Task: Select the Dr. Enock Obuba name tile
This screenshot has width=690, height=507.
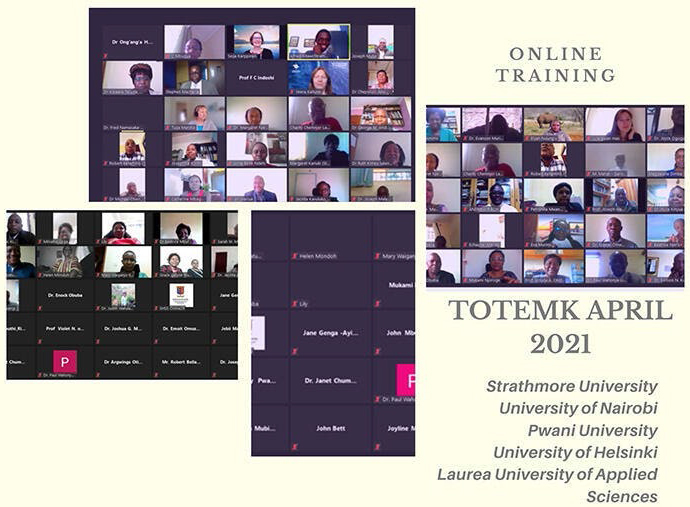Action: 65,295
